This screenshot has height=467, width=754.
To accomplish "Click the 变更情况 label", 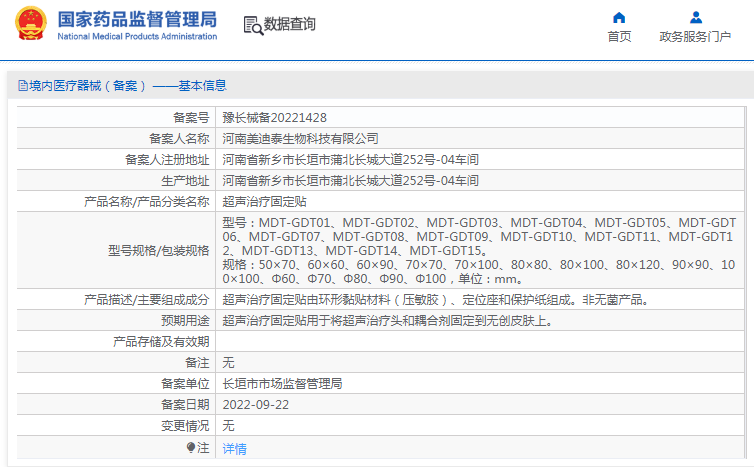I will click(x=185, y=426).
